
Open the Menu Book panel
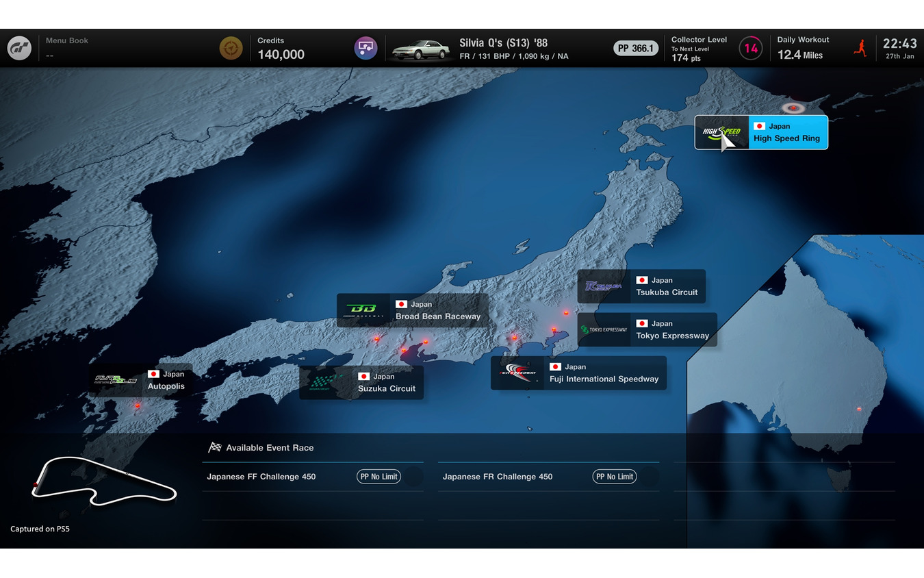click(67, 48)
